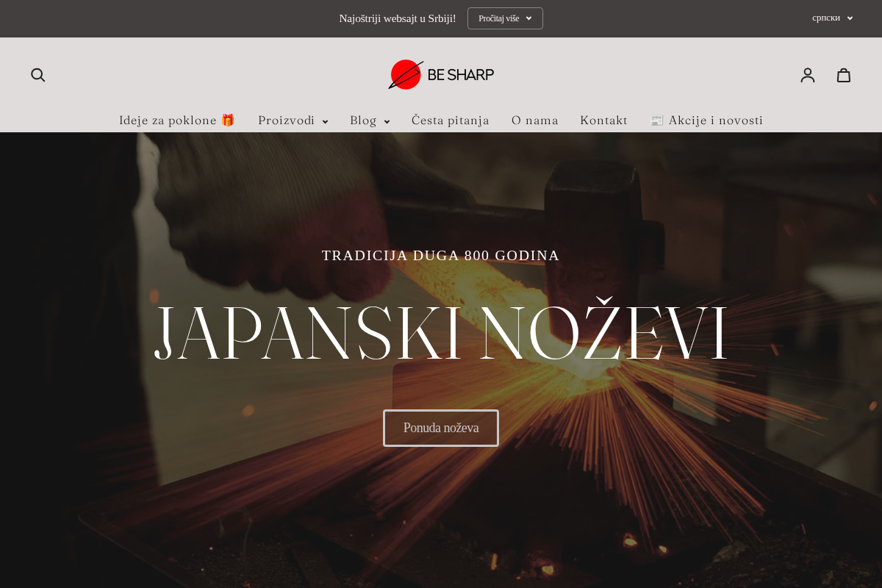Open Ideje za poklone link
The image size is (882, 588).
[x=177, y=120]
